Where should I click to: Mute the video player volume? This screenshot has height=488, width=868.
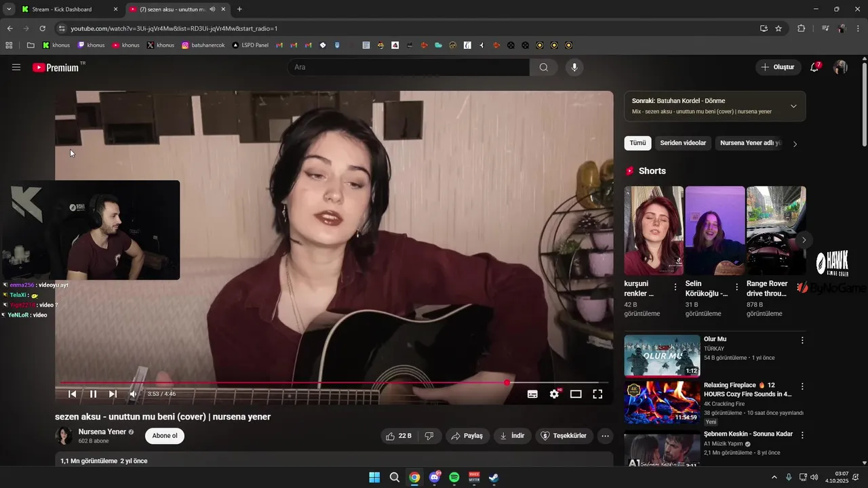pyautogui.click(x=133, y=394)
